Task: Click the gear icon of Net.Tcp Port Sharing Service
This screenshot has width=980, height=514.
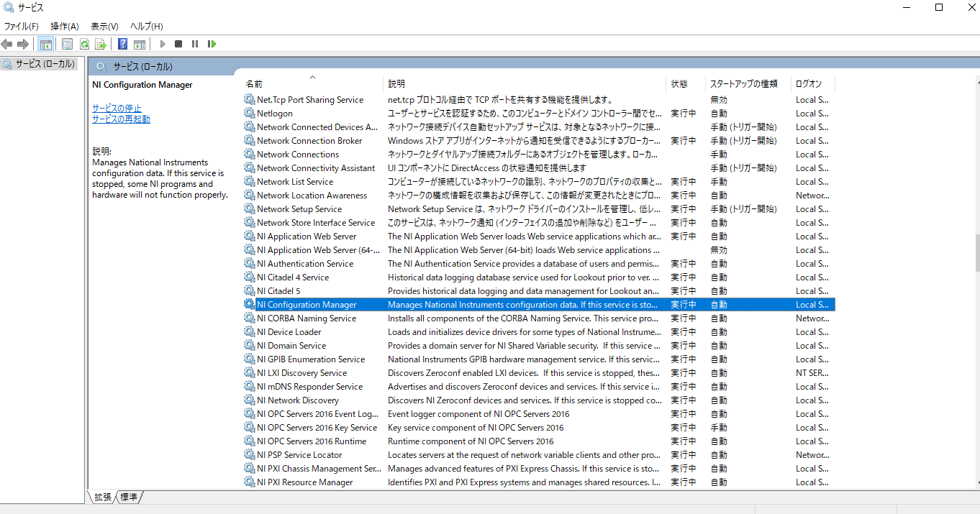Action: [250, 99]
